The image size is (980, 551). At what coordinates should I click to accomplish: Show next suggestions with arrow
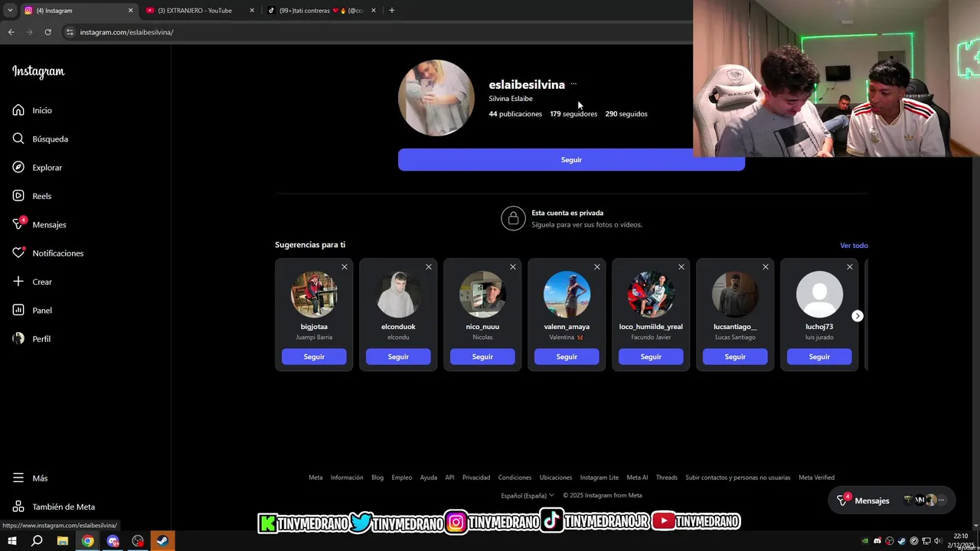coord(857,316)
